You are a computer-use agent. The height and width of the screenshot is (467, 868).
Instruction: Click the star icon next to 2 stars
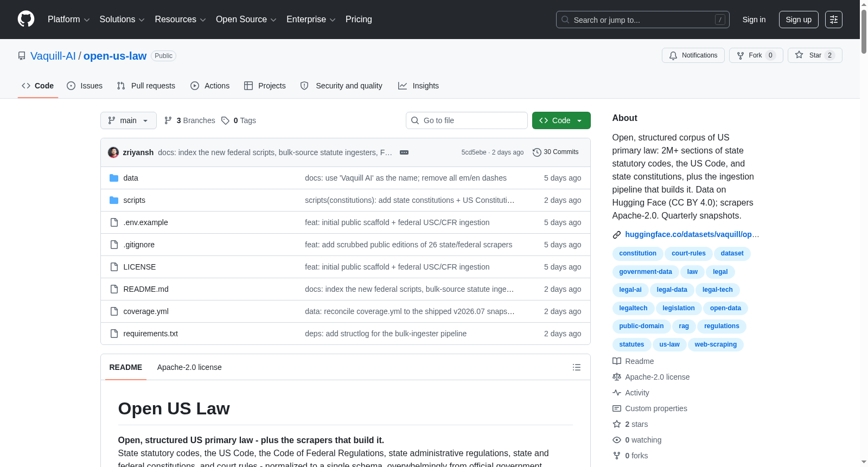[x=617, y=424]
